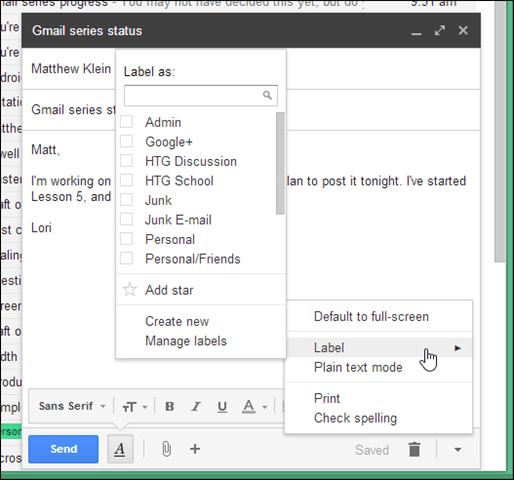Check the HTG School label checkbox
The height and width of the screenshot is (480, 514).
(x=126, y=180)
